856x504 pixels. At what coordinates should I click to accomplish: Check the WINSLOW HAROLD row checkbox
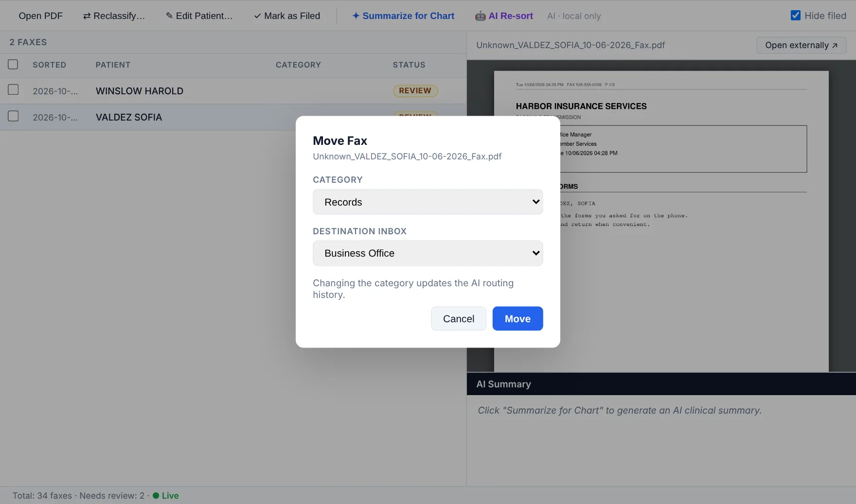pyautogui.click(x=13, y=89)
